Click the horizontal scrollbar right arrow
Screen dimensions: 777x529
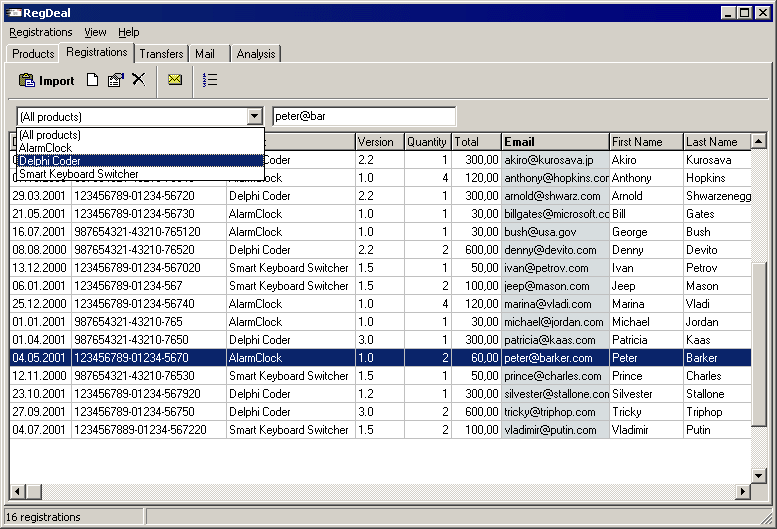point(743,491)
